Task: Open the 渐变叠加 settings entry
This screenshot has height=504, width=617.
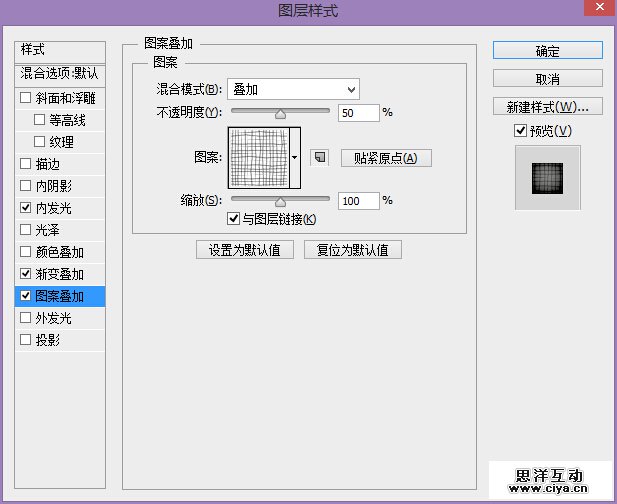Action: pos(60,274)
